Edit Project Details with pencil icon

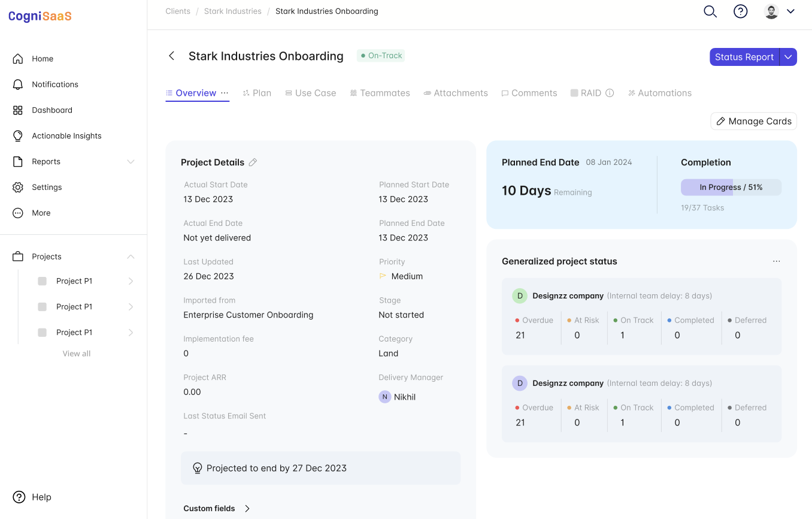pos(253,162)
